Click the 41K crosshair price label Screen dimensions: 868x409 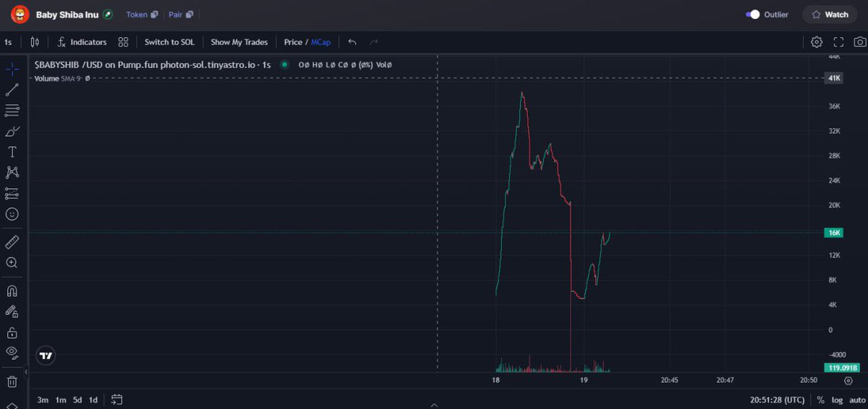834,77
